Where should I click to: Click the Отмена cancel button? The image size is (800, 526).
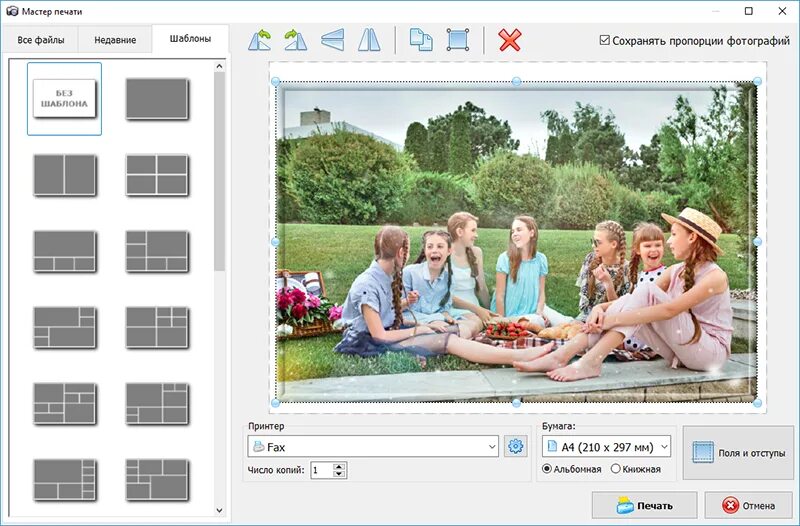click(748, 506)
